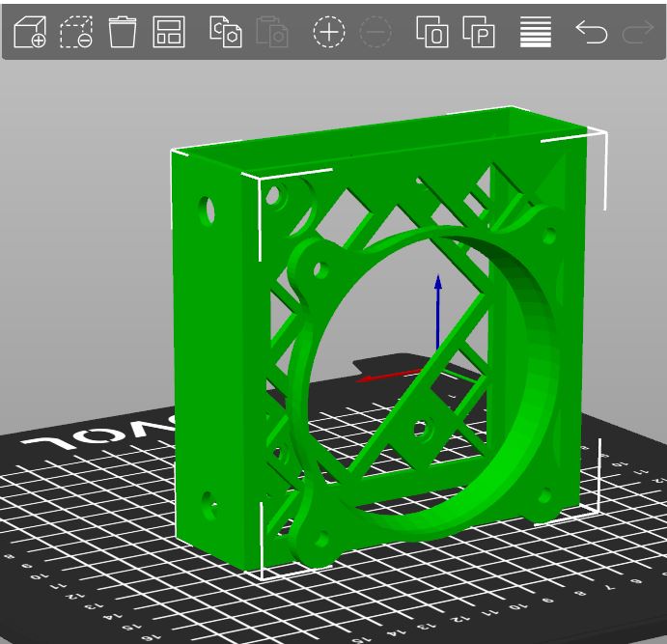Click the Split to parts icon
The height and width of the screenshot is (644, 667).
click(x=479, y=32)
